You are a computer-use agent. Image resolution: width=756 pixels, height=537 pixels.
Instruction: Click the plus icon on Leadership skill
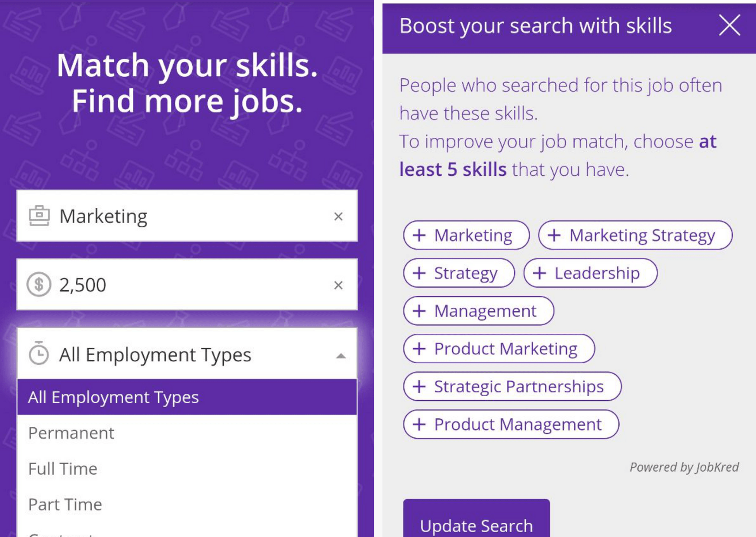pos(539,273)
